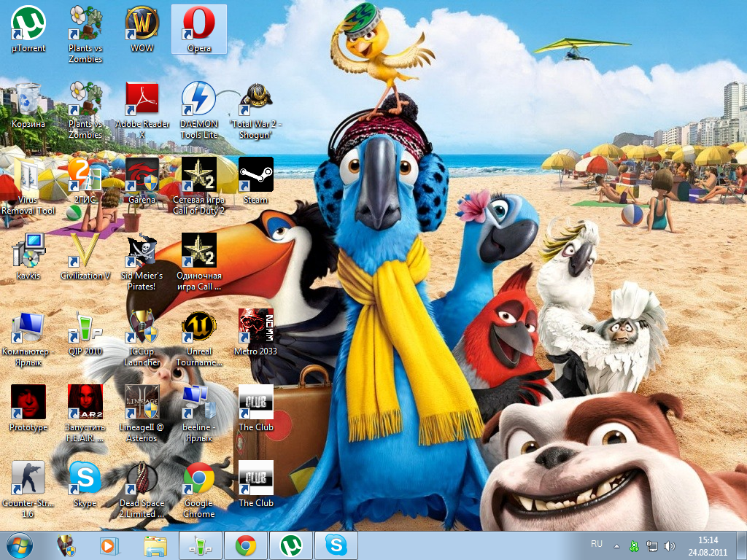Select the Prototype game shortcut

click(x=28, y=408)
